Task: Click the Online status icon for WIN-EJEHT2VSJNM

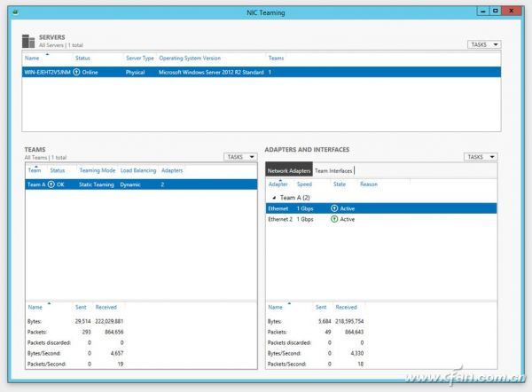Action: click(x=76, y=72)
